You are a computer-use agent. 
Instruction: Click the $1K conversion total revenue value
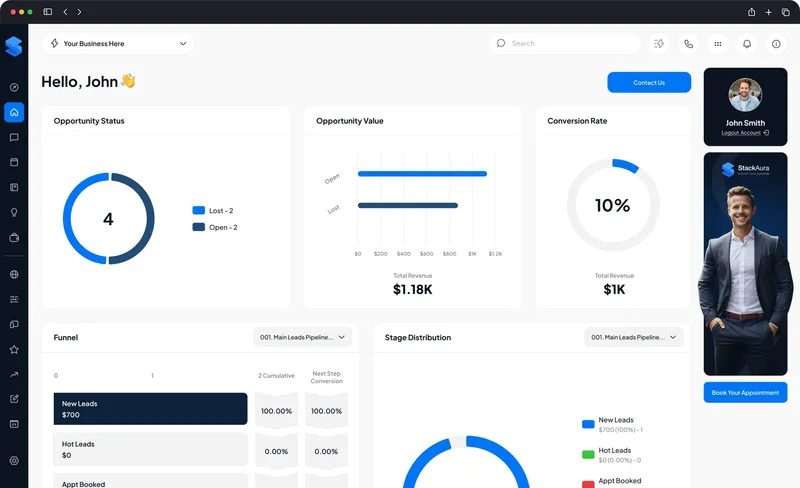coord(614,289)
